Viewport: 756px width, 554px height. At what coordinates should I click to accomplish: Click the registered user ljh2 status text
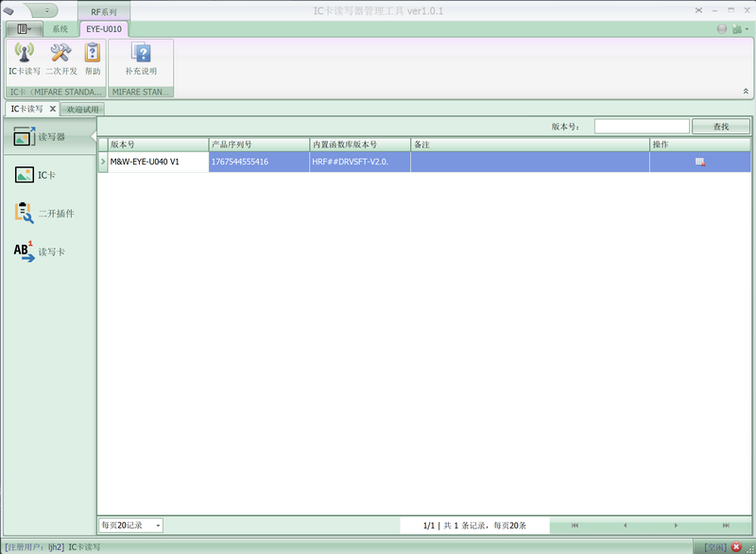click(35, 546)
